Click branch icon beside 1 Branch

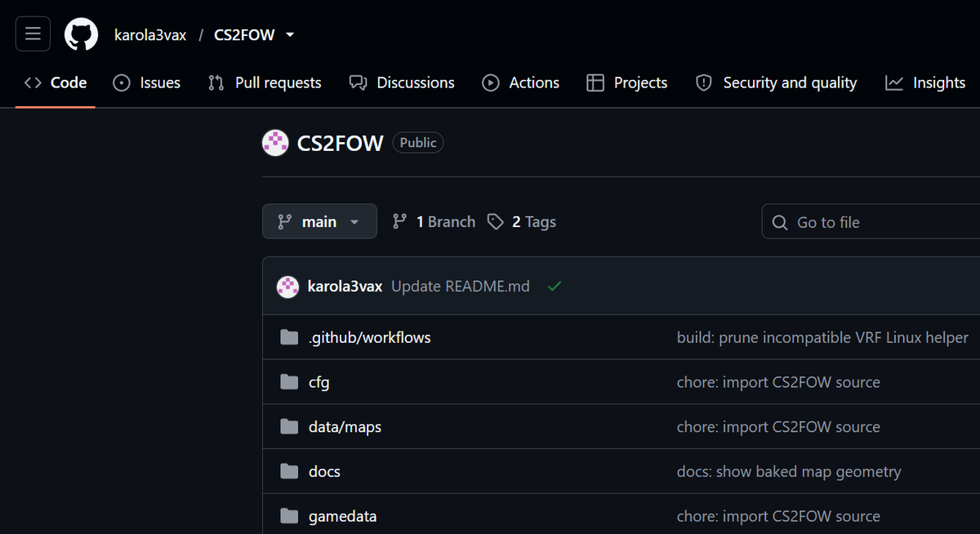400,221
